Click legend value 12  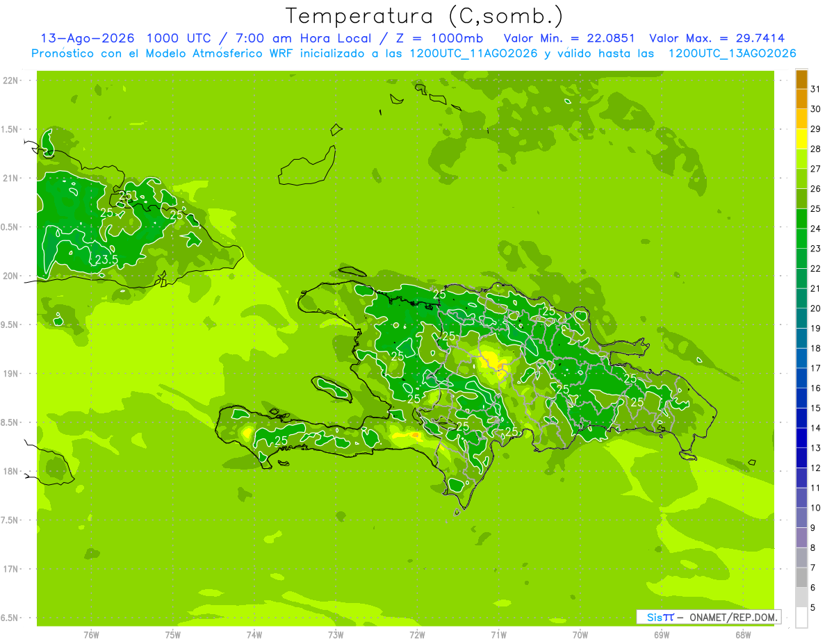(x=816, y=468)
